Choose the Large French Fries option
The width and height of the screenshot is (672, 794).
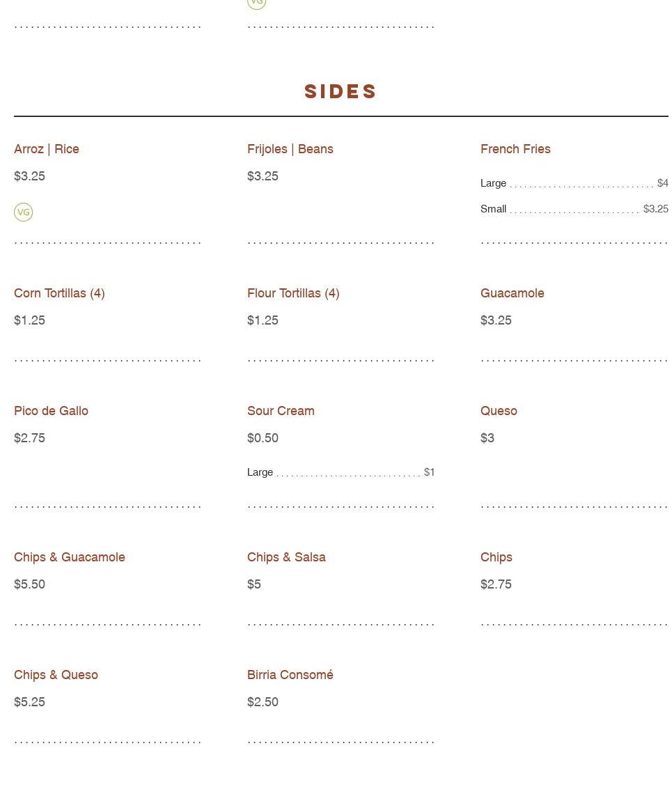494,183
